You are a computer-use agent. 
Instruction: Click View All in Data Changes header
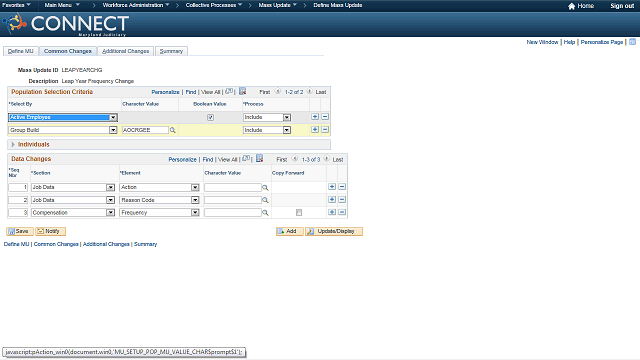[x=228, y=160]
